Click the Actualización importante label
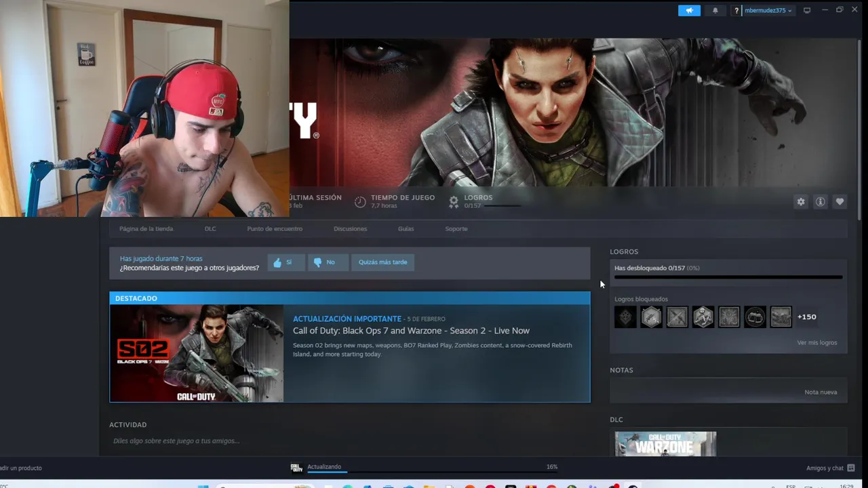 pyautogui.click(x=347, y=319)
